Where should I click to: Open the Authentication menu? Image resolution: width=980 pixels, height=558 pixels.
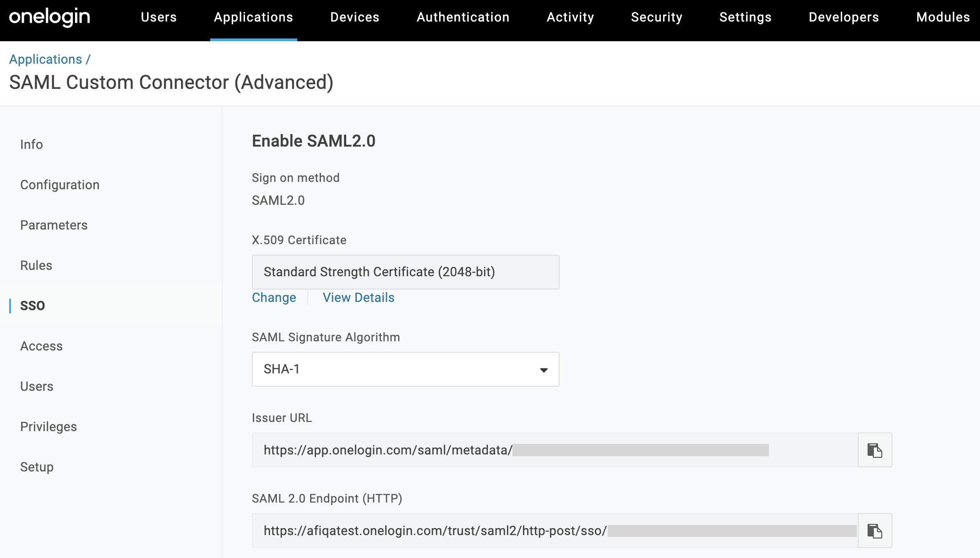(463, 17)
